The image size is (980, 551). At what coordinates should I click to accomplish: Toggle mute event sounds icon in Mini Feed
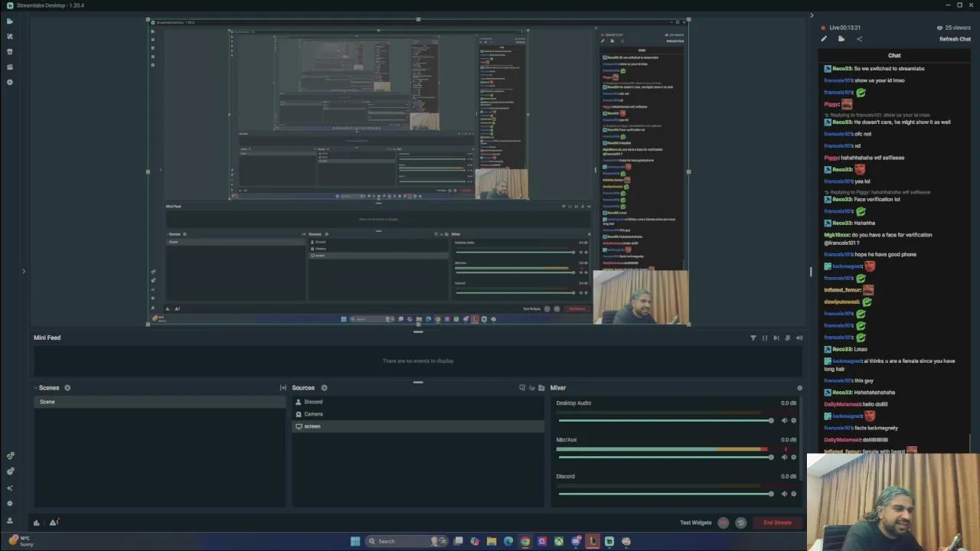pos(787,337)
